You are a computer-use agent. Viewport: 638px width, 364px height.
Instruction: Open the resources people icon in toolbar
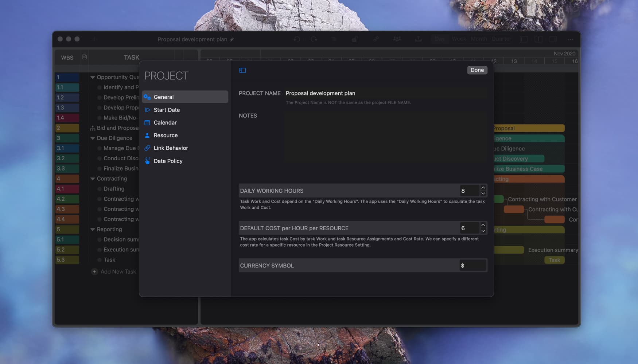tap(397, 39)
